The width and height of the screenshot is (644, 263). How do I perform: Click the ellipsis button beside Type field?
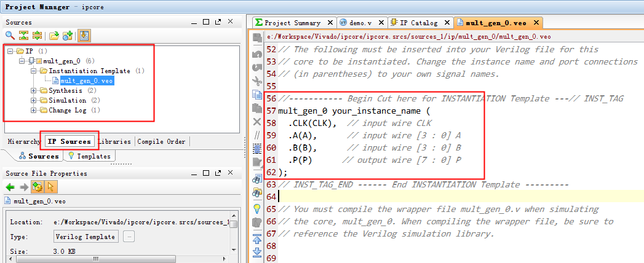click(x=129, y=237)
